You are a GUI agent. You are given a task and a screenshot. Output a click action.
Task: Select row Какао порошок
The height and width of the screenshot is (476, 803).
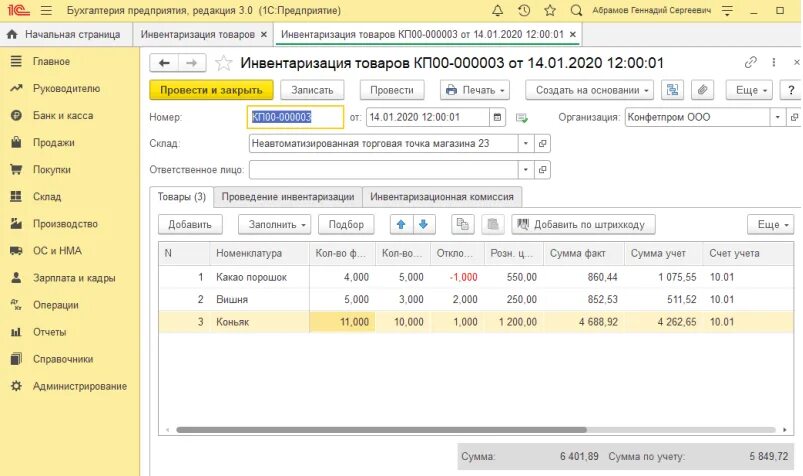476,277
